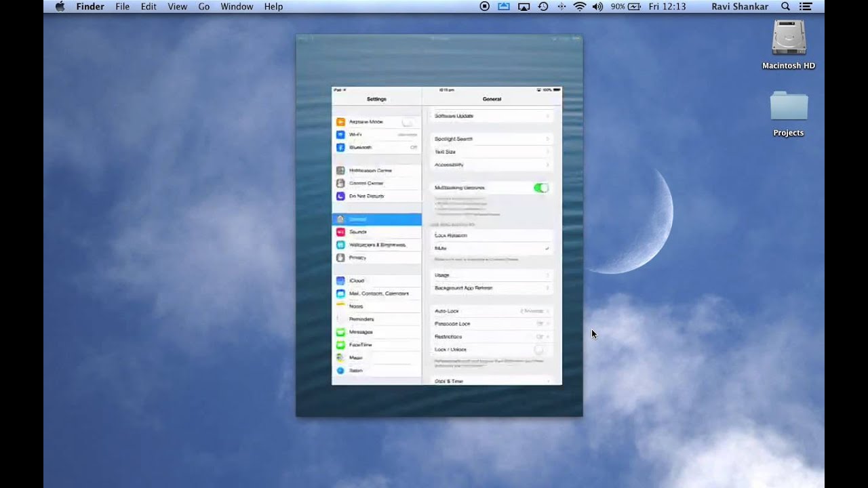The image size is (868, 488).
Task: Open Maps in Settings sidebar
Action: [x=376, y=358]
